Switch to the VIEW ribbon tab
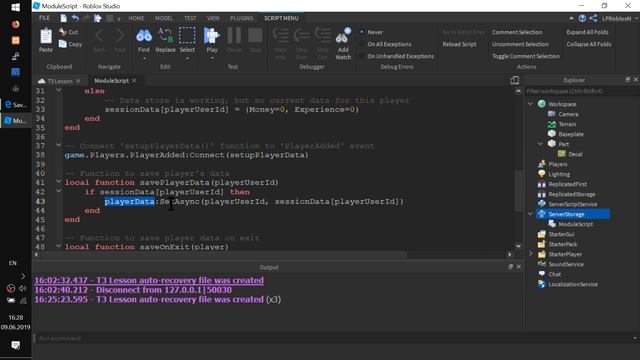The width and height of the screenshot is (640, 360). tap(213, 18)
